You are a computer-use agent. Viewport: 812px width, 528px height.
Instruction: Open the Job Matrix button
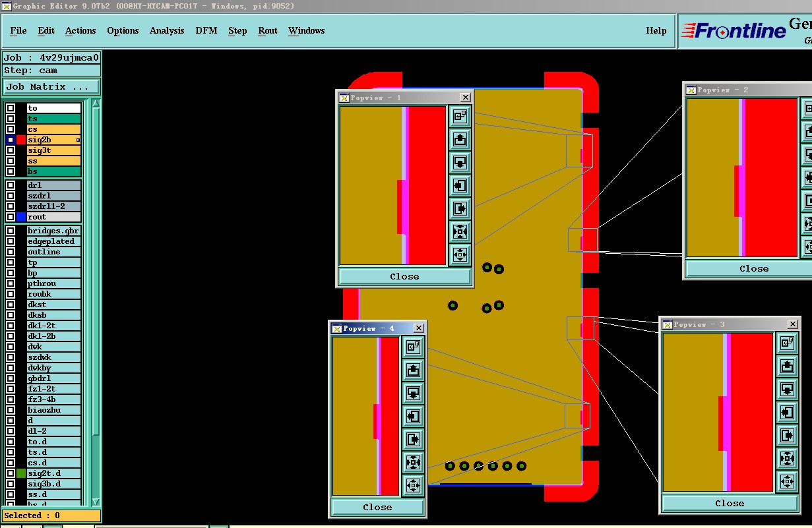tap(51, 87)
